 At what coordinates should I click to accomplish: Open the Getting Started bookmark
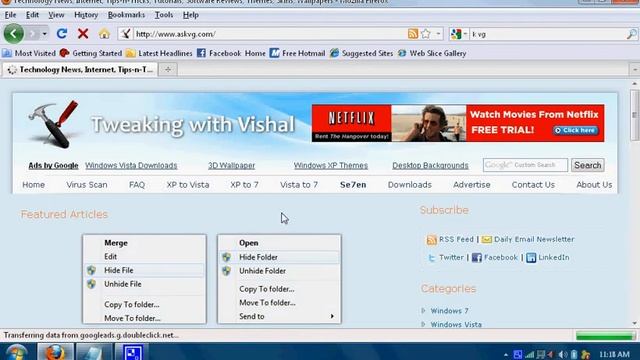pyautogui.click(x=91, y=53)
